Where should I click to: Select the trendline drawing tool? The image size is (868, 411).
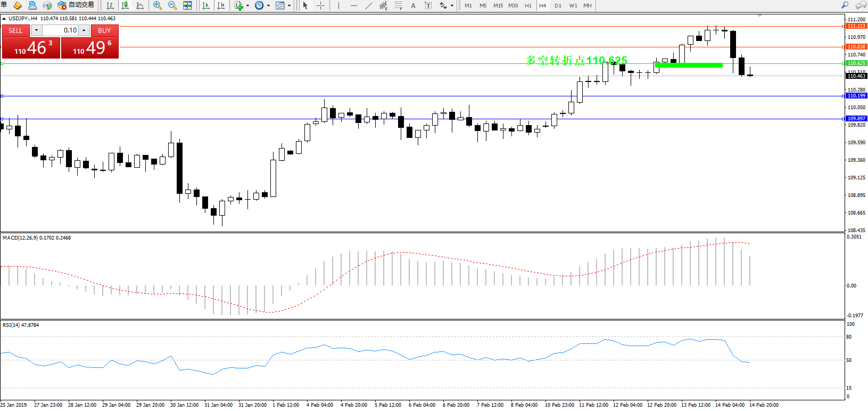tap(368, 5)
